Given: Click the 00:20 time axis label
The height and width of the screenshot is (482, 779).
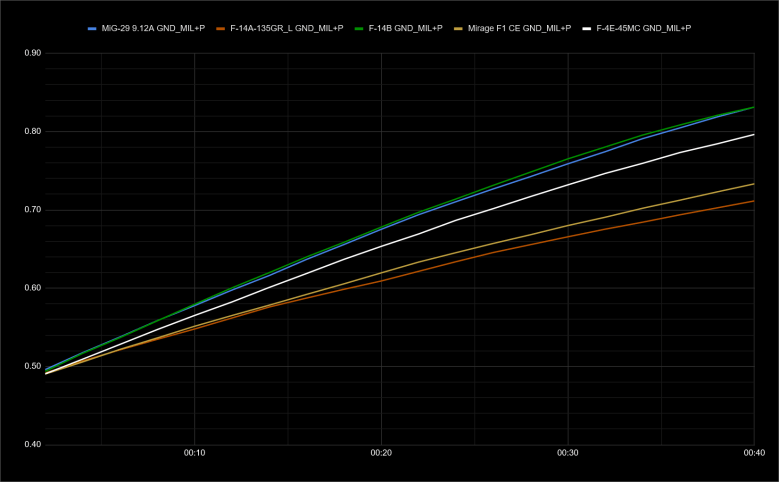Looking at the screenshot, I should [x=381, y=453].
